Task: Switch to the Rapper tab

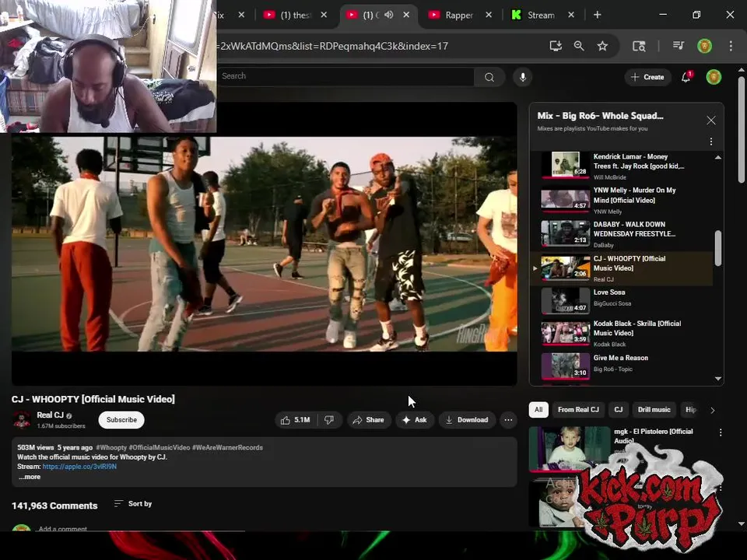Action: click(458, 16)
